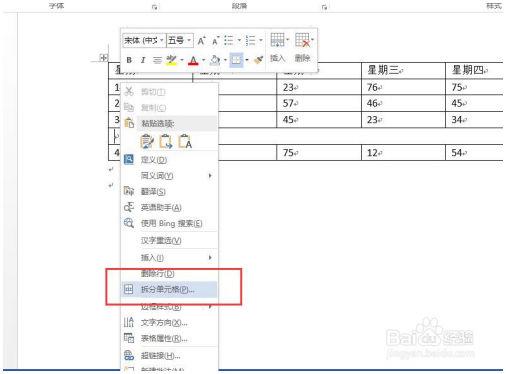Toggle Italic in the mini toolbar
This screenshot has height=374, width=506.
(143, 60)
